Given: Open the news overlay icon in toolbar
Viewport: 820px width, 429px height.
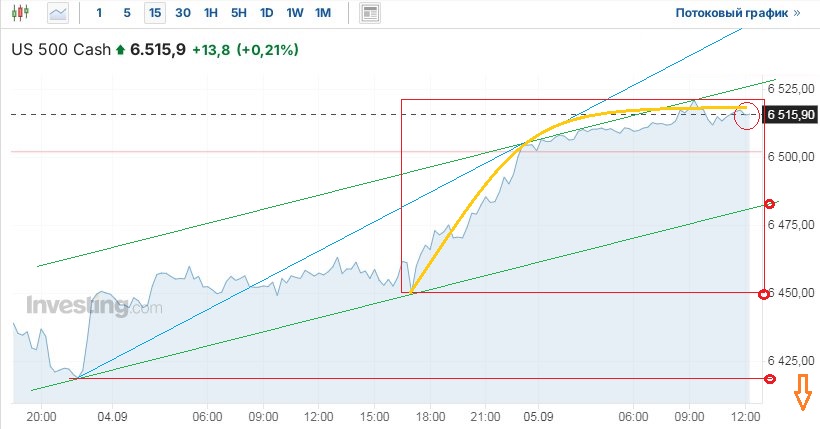Looking at the screenshot, I should (370, 13).
